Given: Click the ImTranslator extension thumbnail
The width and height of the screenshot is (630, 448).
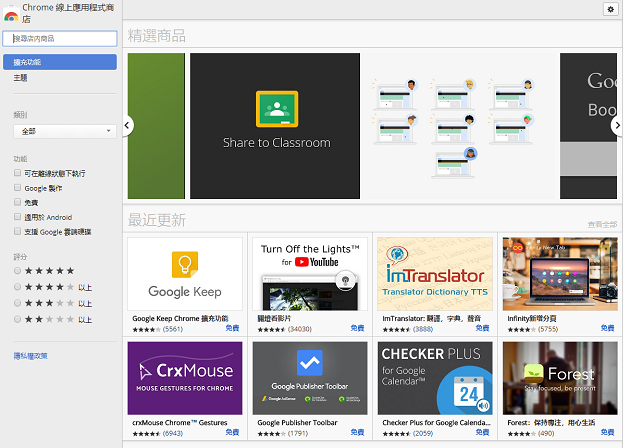Looking at the screenshot, I should click(434, 274).
